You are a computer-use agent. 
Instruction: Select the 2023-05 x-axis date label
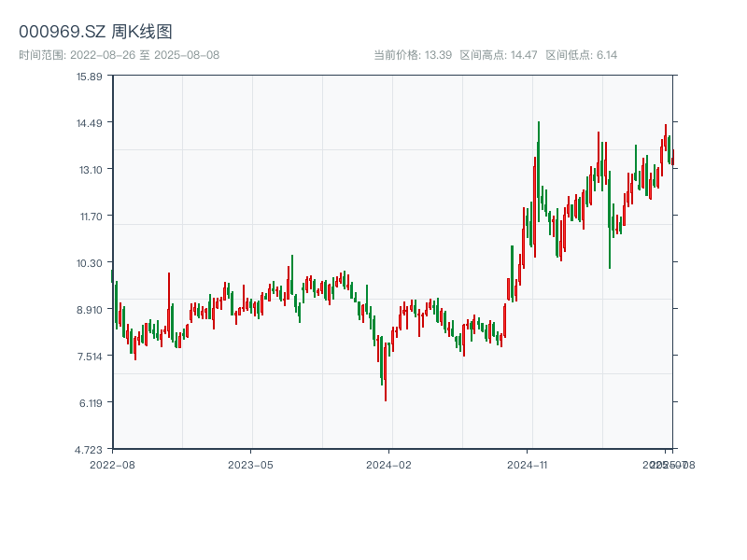click(x=250, y=464)
